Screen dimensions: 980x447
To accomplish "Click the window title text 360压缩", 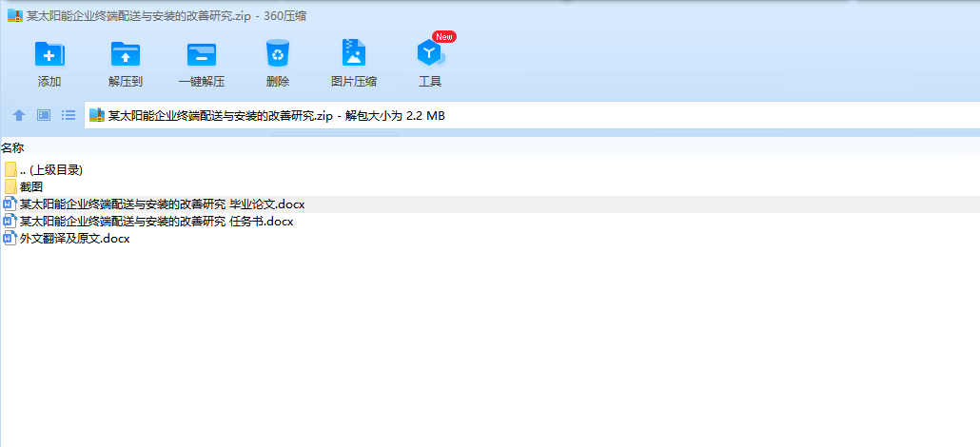I will pos(285,16).
